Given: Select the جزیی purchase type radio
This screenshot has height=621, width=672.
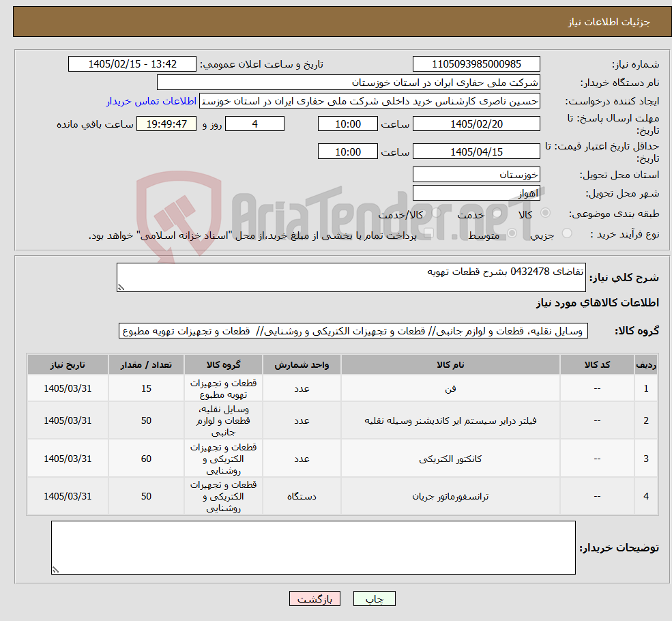Looking at the screenshot, I should (566, 233).
